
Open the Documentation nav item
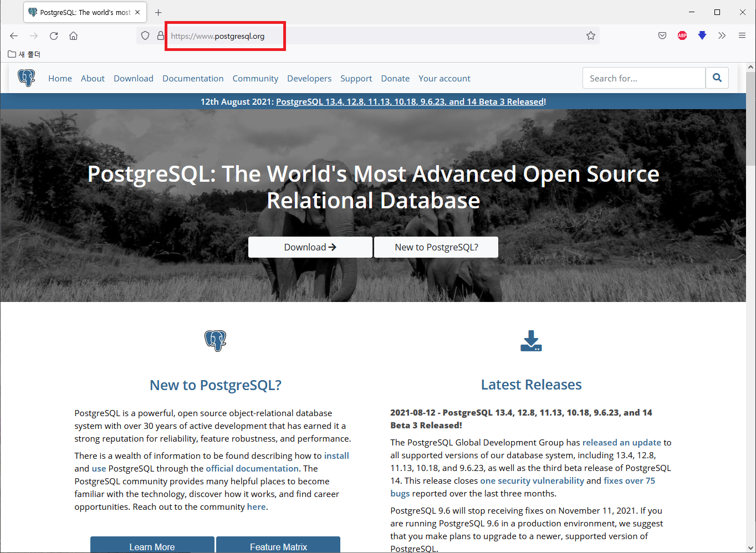[193, 79]
